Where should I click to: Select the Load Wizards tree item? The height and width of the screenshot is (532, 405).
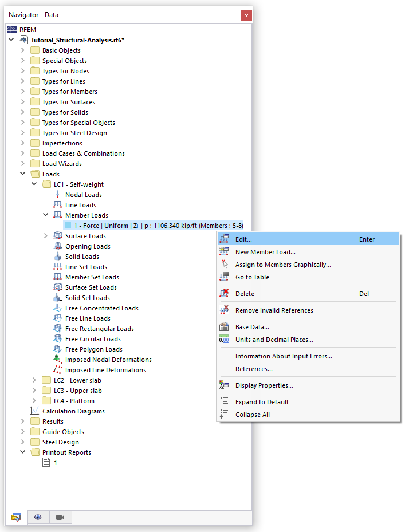62,164
